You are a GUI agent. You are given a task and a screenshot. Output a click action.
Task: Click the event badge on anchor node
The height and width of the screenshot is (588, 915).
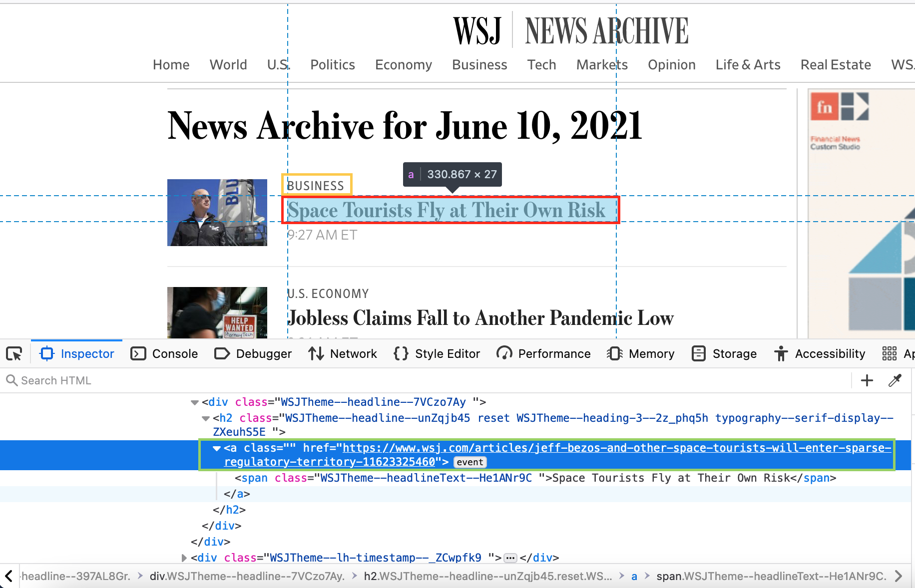pyautogui.click(x=470, y=462)
